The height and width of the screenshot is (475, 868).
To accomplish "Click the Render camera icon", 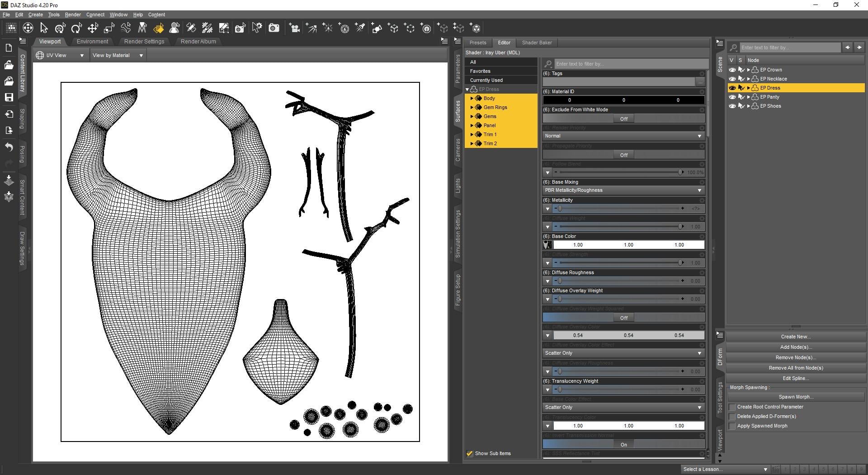I will [274, 28].
